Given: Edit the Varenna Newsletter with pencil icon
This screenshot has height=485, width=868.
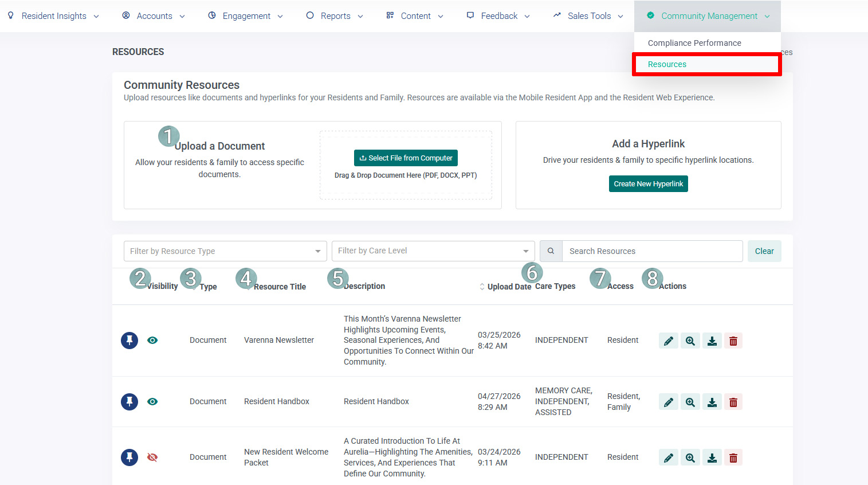Looking at the screenshot, I should click(668, 341).
